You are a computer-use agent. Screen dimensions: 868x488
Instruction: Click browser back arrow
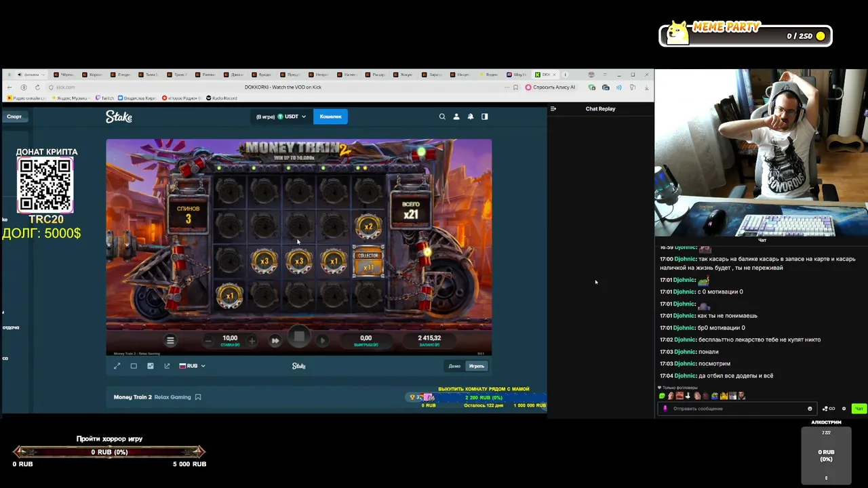(9, 87)
